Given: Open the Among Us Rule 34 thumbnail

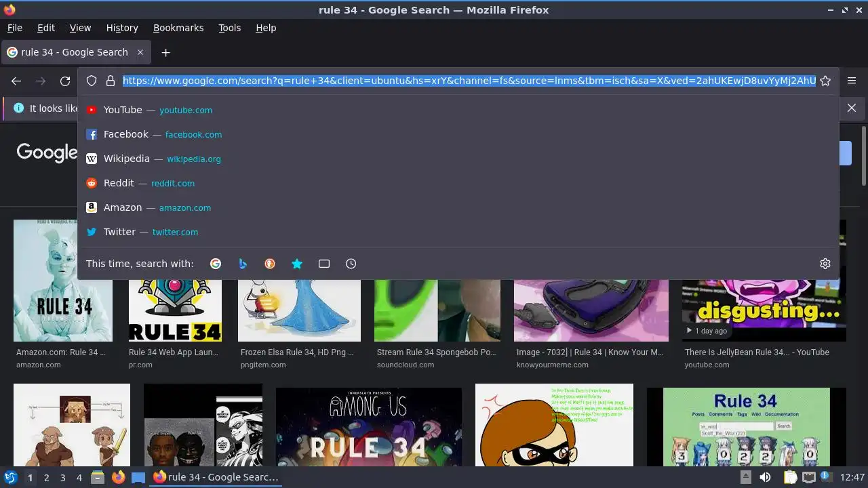Looking at the screenshot, I should 369,426.
